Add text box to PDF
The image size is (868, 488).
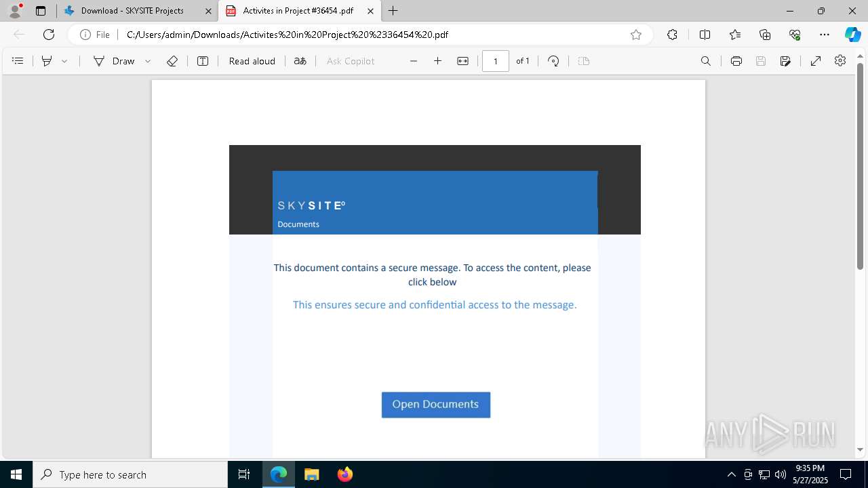[x=203, y=61]
